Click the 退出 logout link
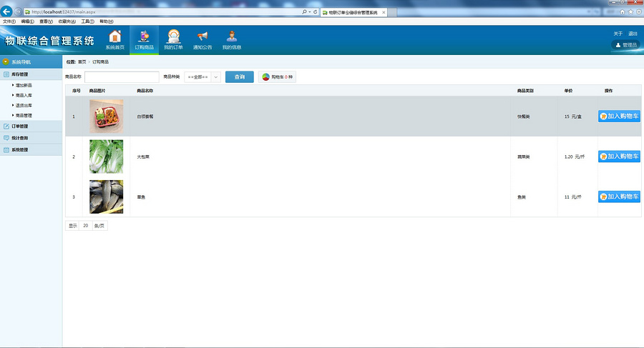 (x=633, y=34)
